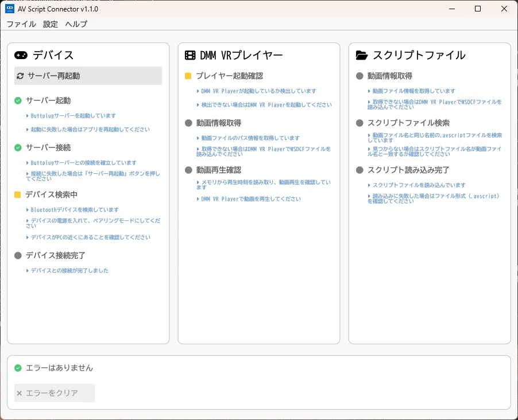Click the プレイヤー起動確認 step heading
The height and width of the screenshot is (420, 518).
pos(230,76)
